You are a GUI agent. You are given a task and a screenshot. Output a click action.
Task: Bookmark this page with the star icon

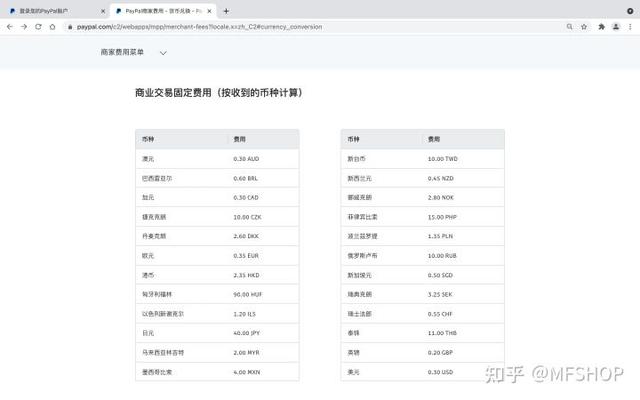(x=584, y=27)
